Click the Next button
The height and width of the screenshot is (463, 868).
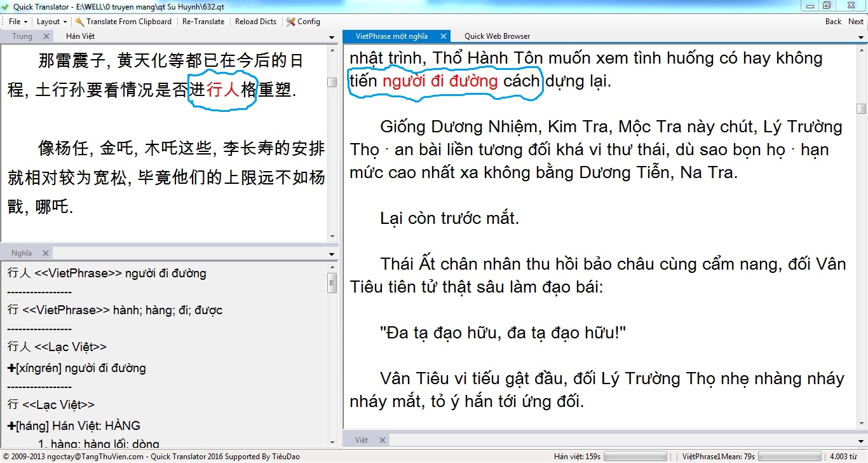coord(856,21)
